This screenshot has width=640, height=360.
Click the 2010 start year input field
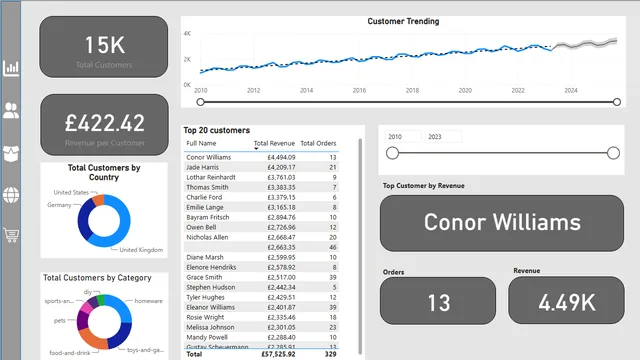point(403,137)
